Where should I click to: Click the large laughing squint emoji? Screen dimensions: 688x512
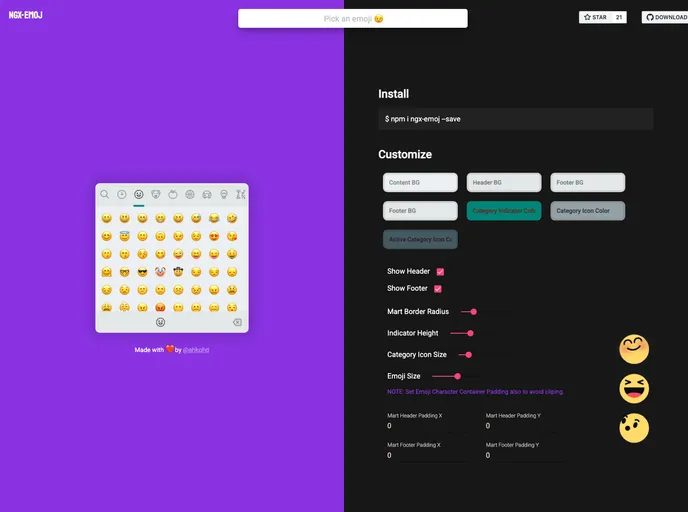click(x=634, y=389)
